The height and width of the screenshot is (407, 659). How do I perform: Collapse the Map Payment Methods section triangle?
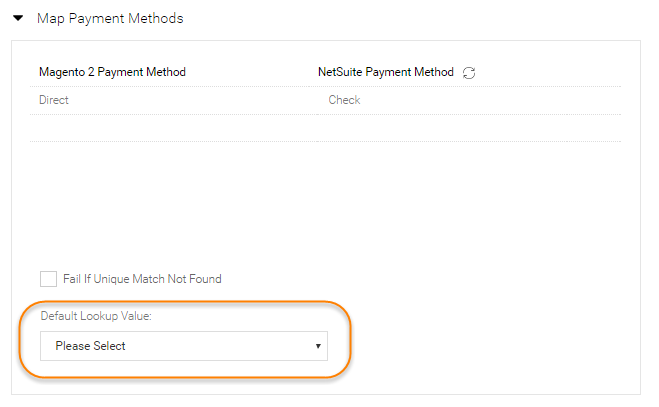[x=18, y=18]
